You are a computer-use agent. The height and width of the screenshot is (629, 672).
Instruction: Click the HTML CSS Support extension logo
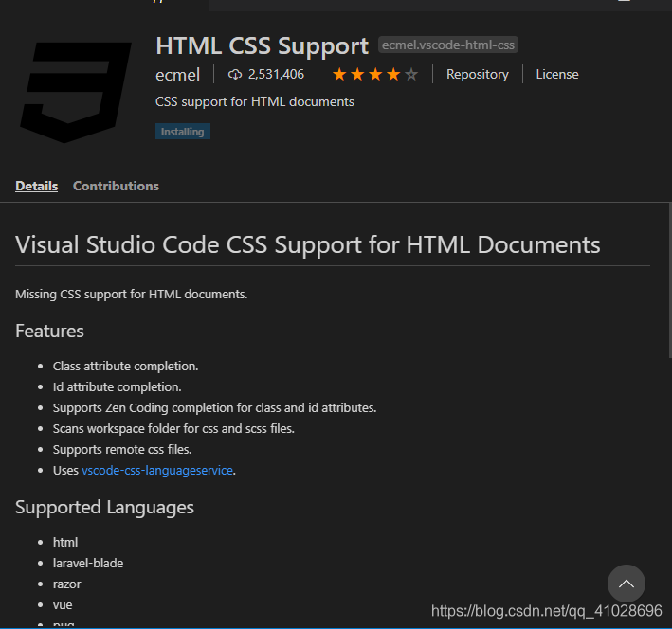(x=76, y=92)
